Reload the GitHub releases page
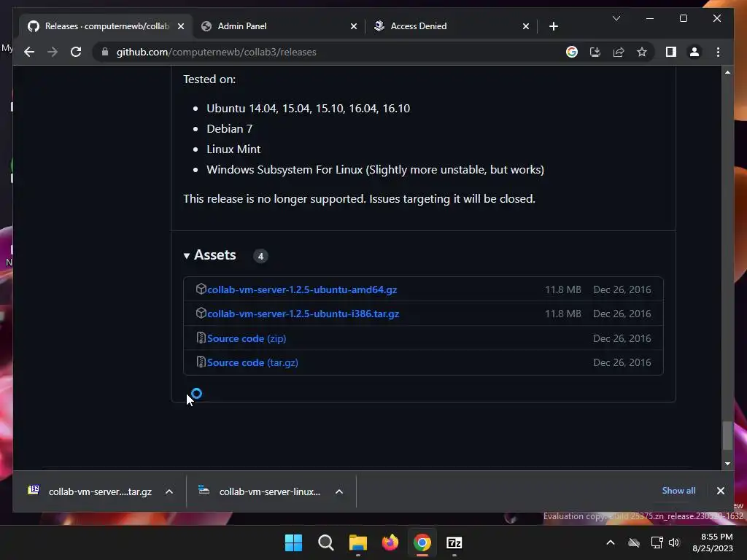 pos(76,52)
